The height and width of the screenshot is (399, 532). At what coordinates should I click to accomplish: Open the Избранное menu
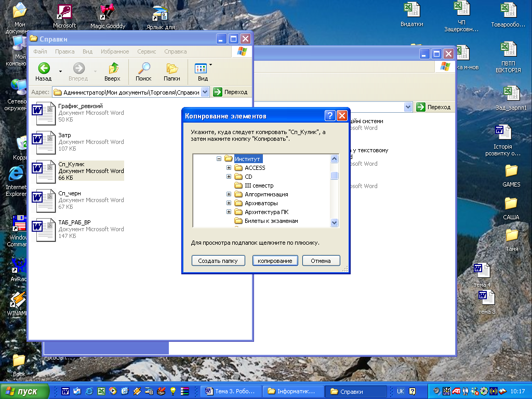pyautogui.click(x=115, y=51)
